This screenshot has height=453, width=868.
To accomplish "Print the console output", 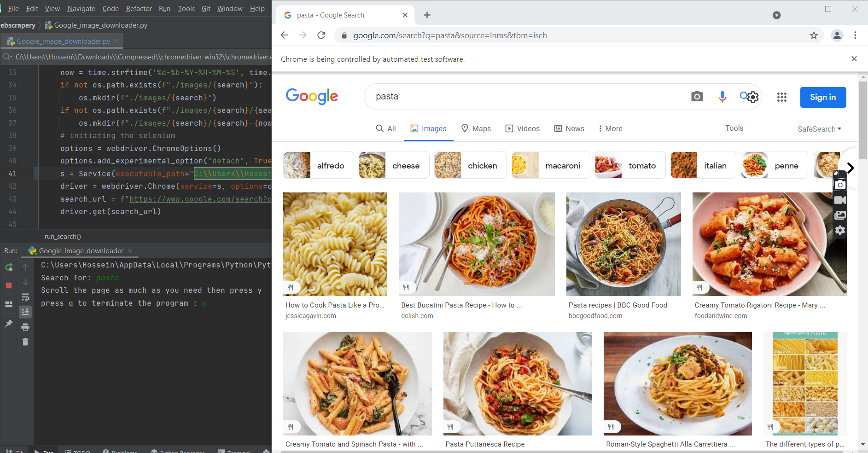I will coord(25,327).
